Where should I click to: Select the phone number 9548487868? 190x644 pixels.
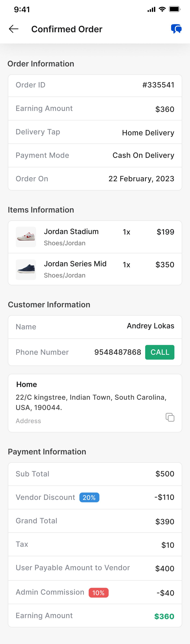(x=118, y=352)
